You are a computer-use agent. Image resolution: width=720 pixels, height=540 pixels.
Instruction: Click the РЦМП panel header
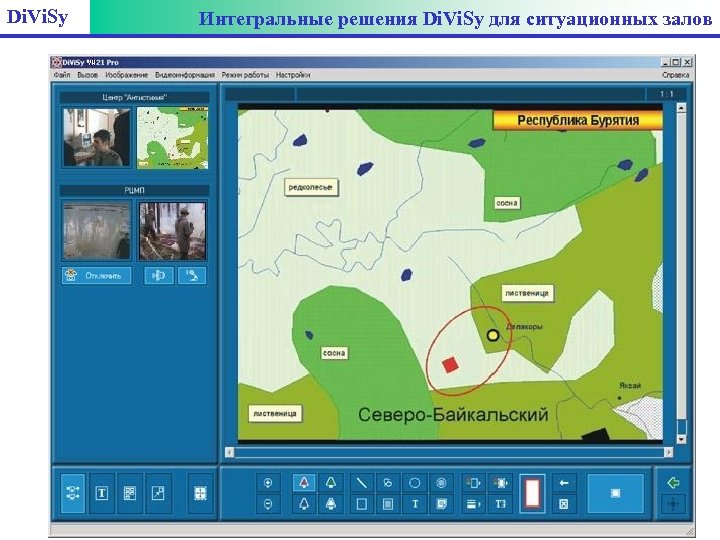coord(135,190)
